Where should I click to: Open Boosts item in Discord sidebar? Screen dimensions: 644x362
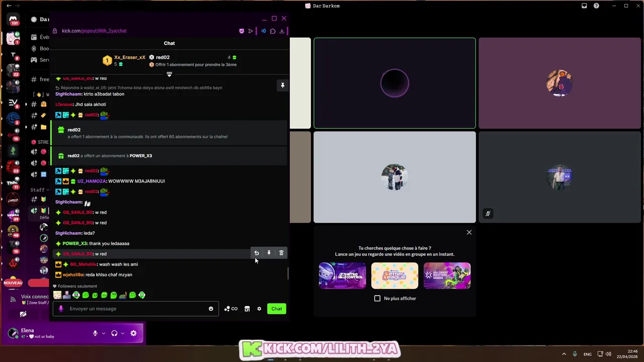[40, 49]
